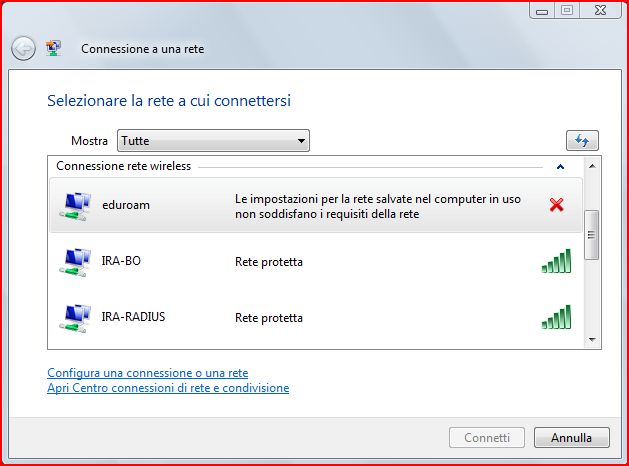
Task: Select the IRA-BO network name
Action: point(120,261)
